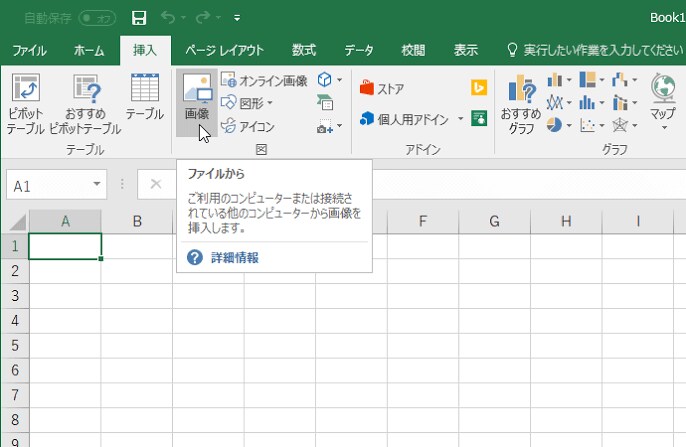The width and height of the screenshot is (686, 447).
Task: Insert a ピボットテーブル
Action: [x=25, y=104]
